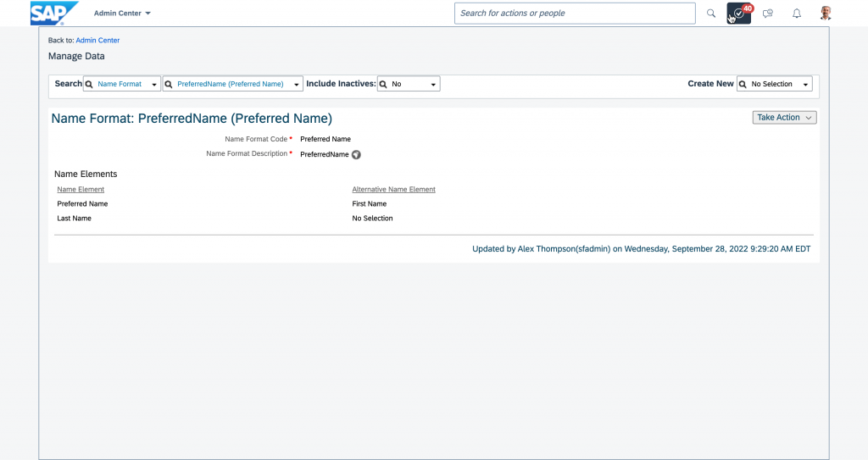Screen dimensions: 868x460
Task: Open the to-do checklist icon with 40 badge
Action: (739, 14)
